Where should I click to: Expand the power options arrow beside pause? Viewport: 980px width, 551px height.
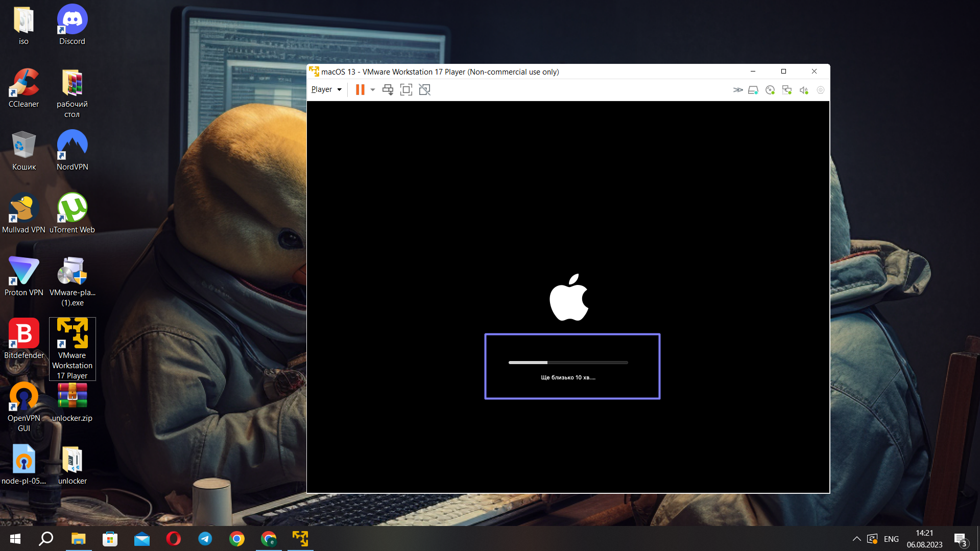pos(373,90)
